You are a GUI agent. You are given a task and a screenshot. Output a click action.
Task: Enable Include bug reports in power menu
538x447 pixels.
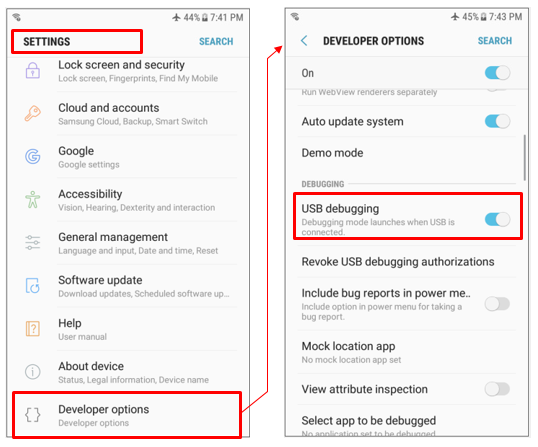click(x=497, y=304)
